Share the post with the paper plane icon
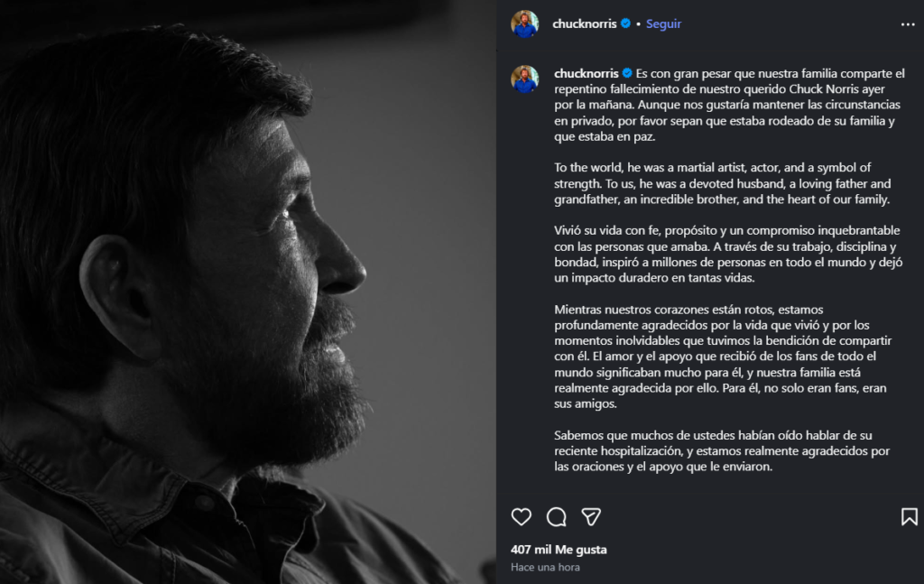 pos(591,516)
